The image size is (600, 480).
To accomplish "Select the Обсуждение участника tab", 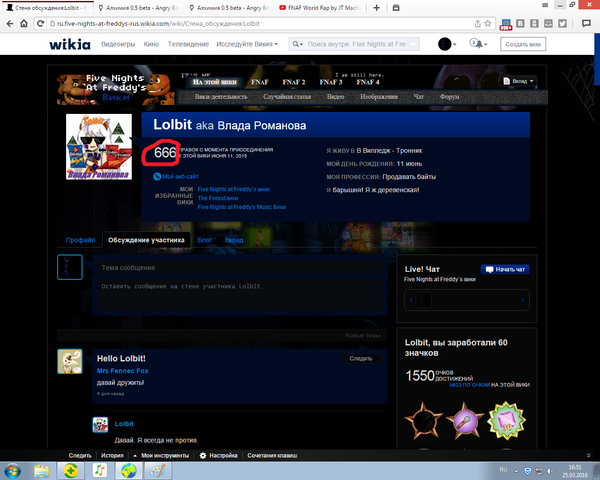I will point(146,240).
